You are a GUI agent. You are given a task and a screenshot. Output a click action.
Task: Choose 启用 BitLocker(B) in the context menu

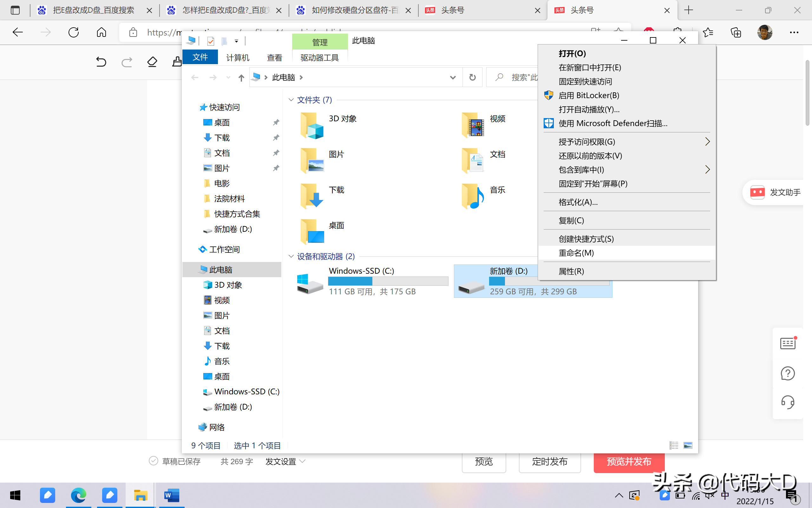click(626, 96)
